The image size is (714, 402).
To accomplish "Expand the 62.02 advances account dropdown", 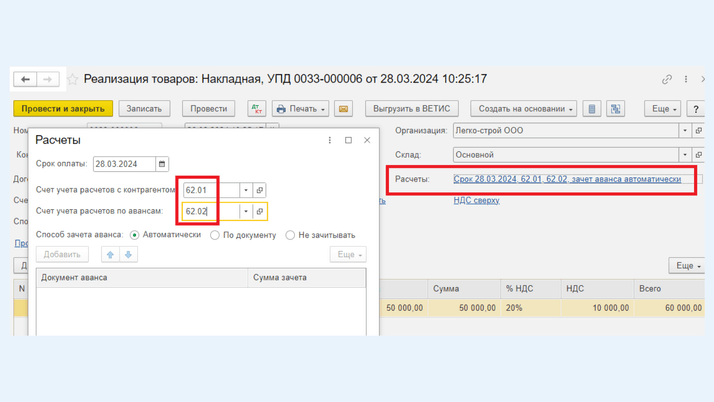I will tap(246, 211).
